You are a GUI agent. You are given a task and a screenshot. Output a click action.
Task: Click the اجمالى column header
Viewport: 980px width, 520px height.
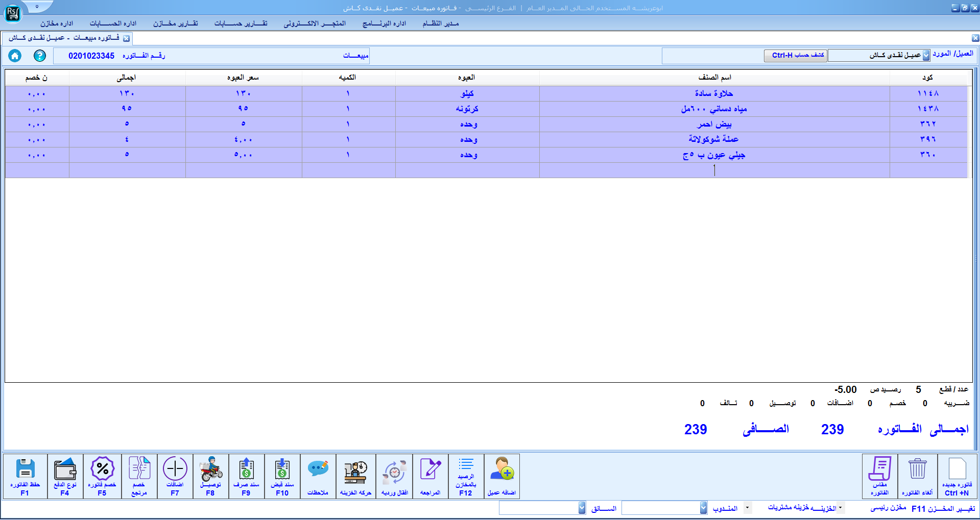pyautogui.click(x=127, y=78)
